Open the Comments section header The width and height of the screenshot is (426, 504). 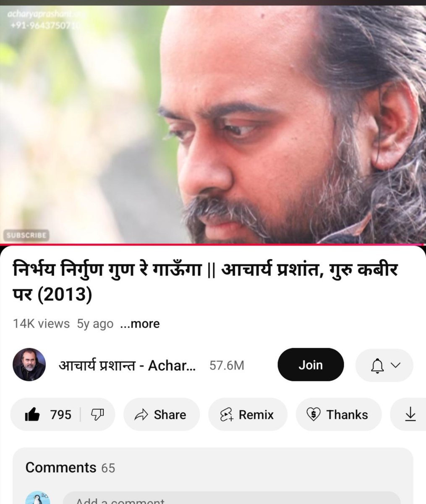click(70, 467)
